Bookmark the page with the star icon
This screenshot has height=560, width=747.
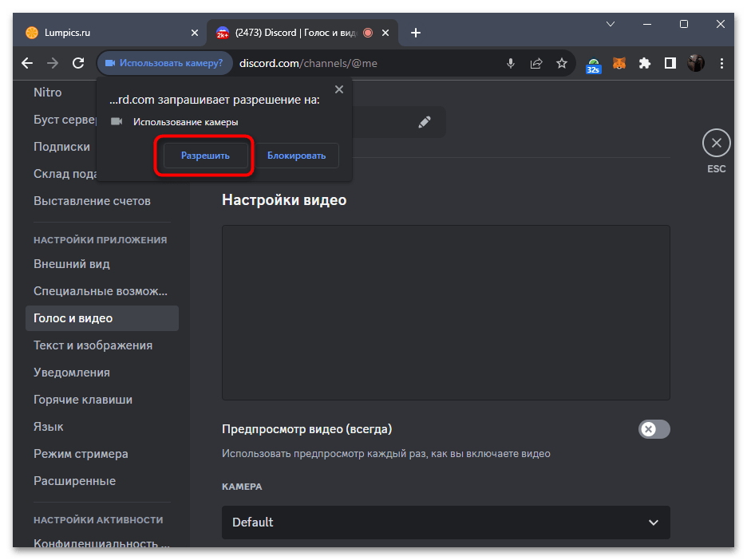tap(562, 63)
